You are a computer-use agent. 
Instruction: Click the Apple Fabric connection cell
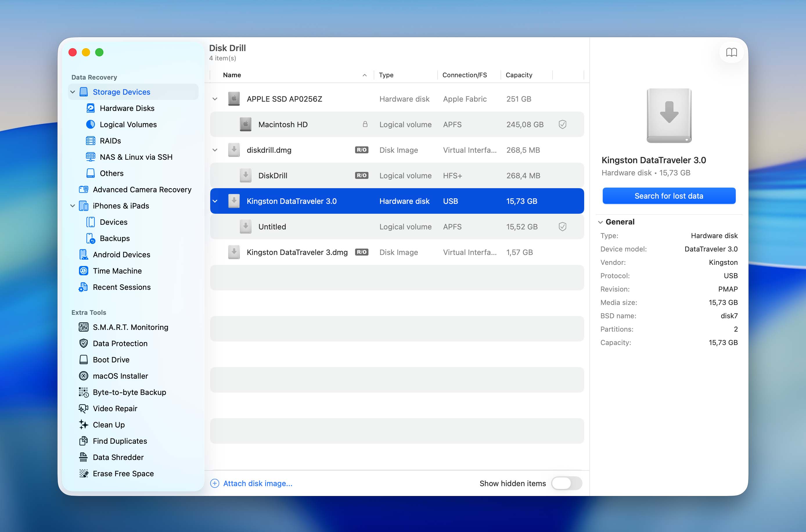pyautogui.click(x=465, y=99)
